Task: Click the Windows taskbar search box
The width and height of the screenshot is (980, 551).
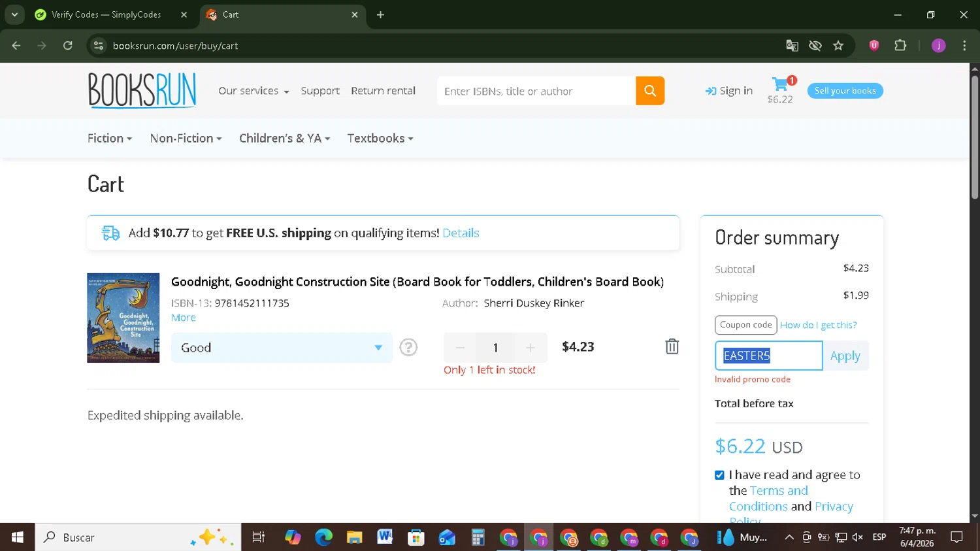Action: click(138, 537)
